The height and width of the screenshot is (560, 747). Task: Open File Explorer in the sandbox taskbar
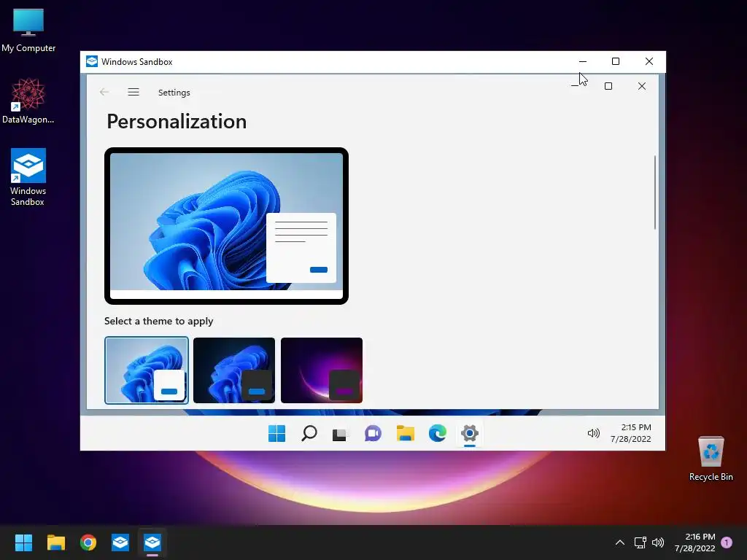pyautogui.click(x=406, y=433)
